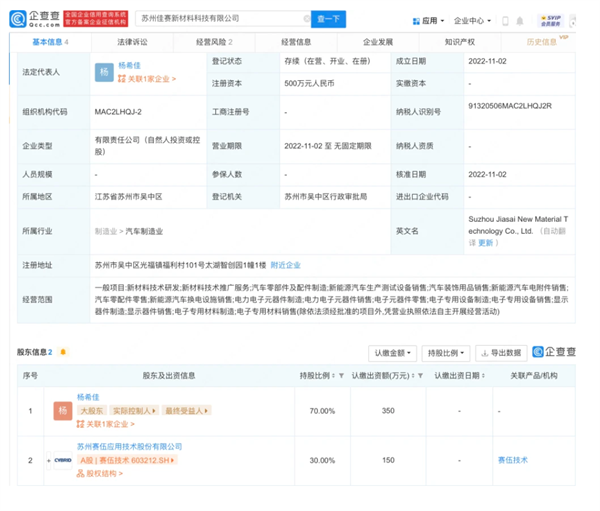Click shareholder avatar 杨 in row 1
The height and width of the screenshot is (511, 600).
coord(63,411)
